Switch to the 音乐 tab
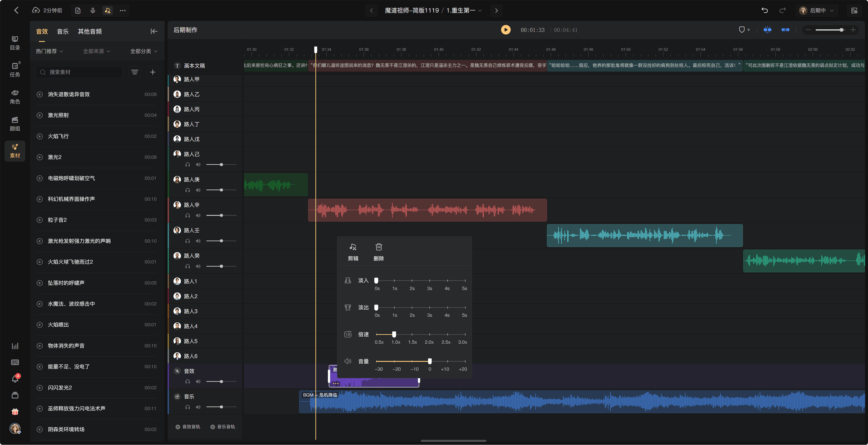Viewport: 868px width, 445px height. (x=63, y=31)
